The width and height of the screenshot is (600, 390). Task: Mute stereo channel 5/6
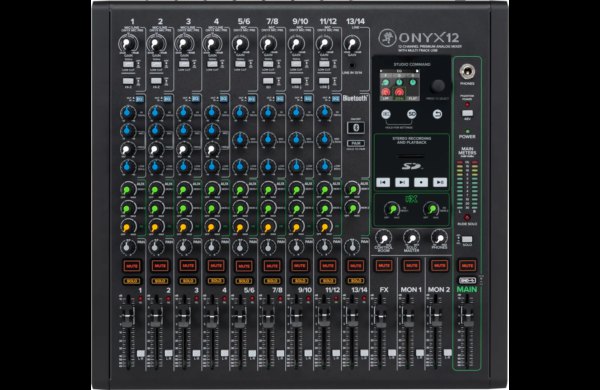pos(243,266)
